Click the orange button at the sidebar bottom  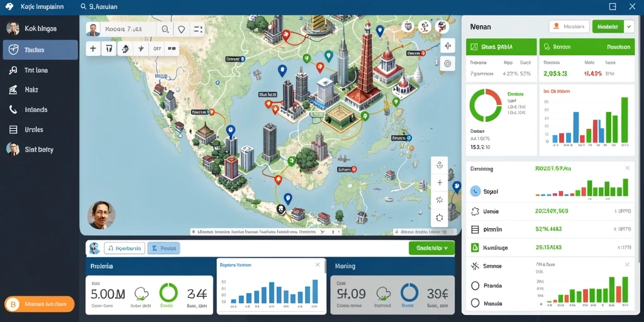[x=40, y=304]
